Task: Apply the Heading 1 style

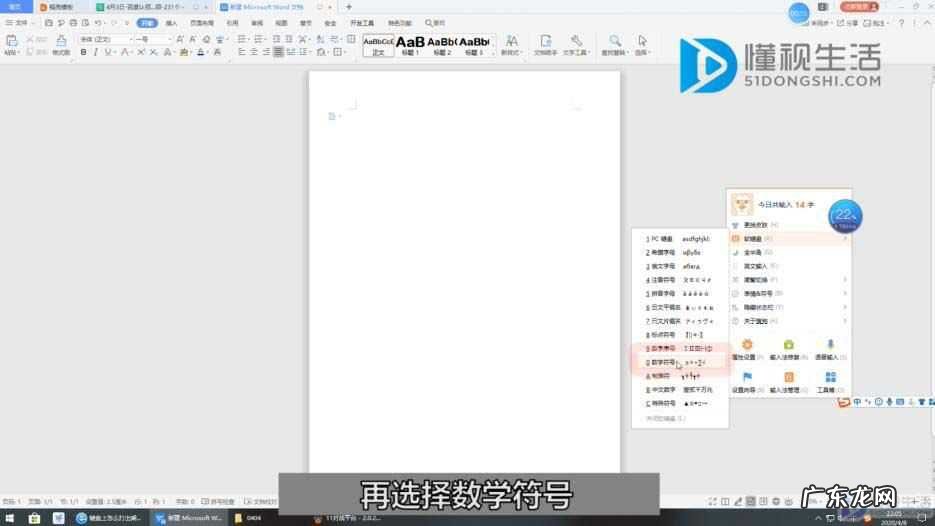Action: (x=410, y=46)
